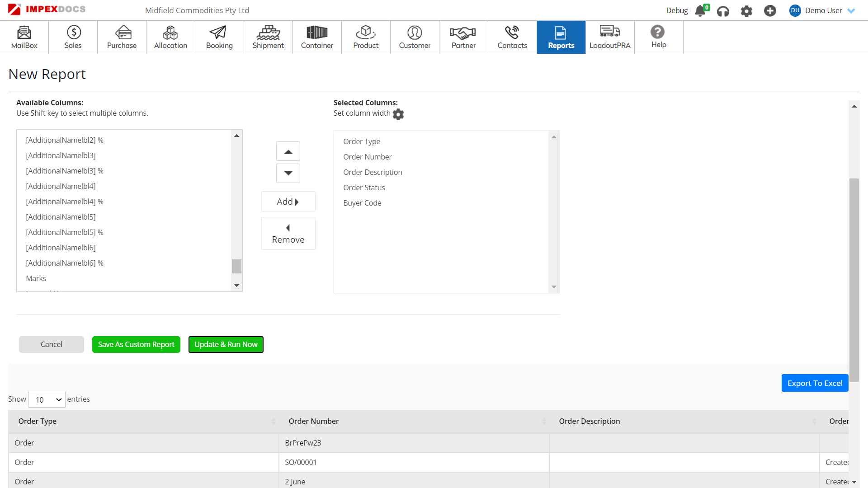The image size is (868, 488).
Task: Click the headset support icon
Action: [x=723, y=11]
